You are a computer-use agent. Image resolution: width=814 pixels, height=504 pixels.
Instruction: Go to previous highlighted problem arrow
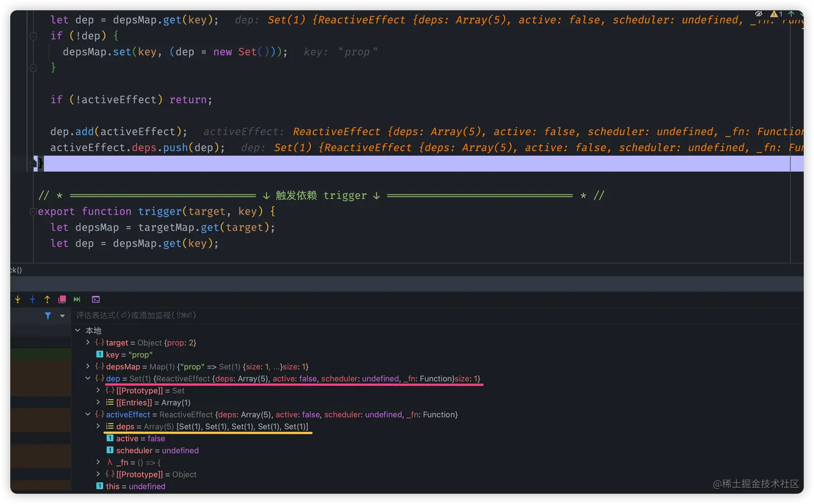pos(791,14)
